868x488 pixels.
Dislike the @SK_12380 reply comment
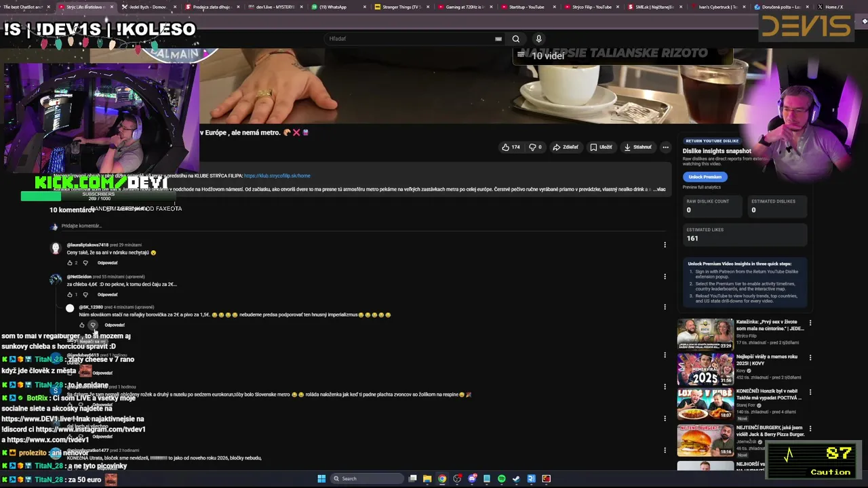point(93,325)
